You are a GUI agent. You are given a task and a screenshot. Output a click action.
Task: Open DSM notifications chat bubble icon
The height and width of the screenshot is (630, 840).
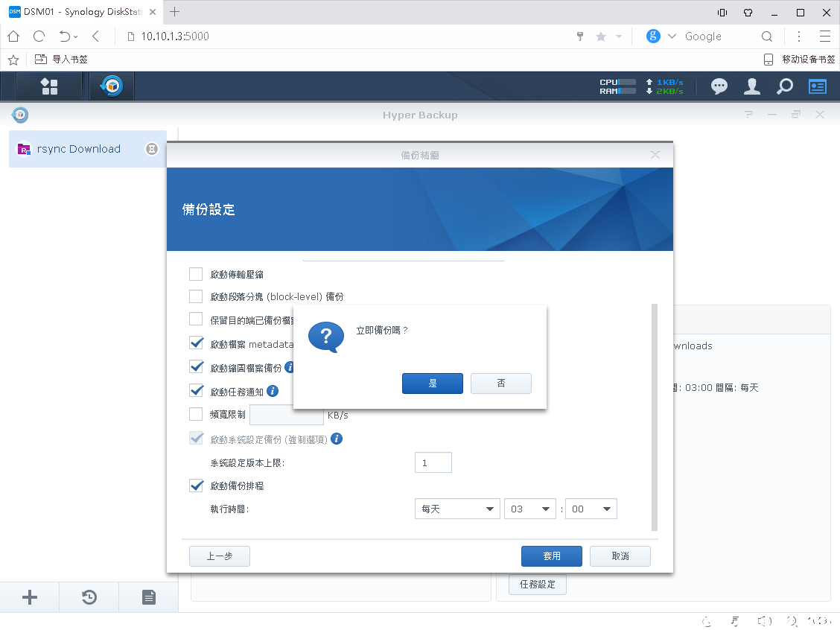point(719,86)
